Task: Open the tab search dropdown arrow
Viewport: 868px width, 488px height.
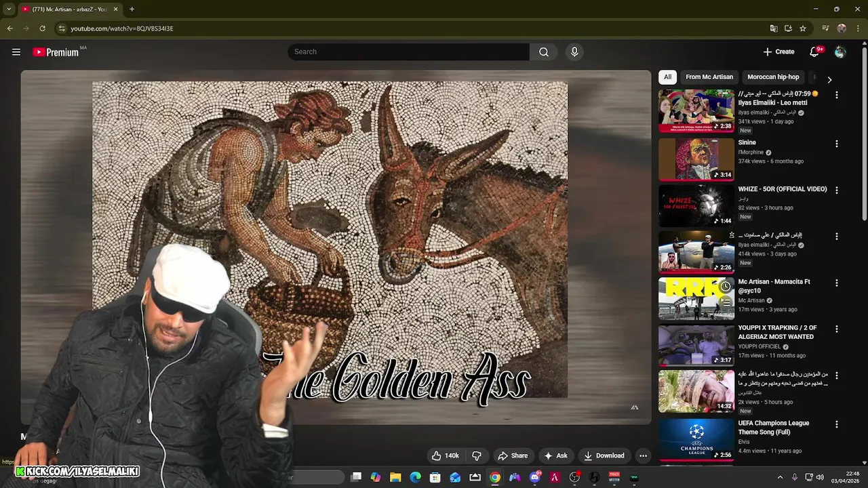Action: (x=9, y=9)
